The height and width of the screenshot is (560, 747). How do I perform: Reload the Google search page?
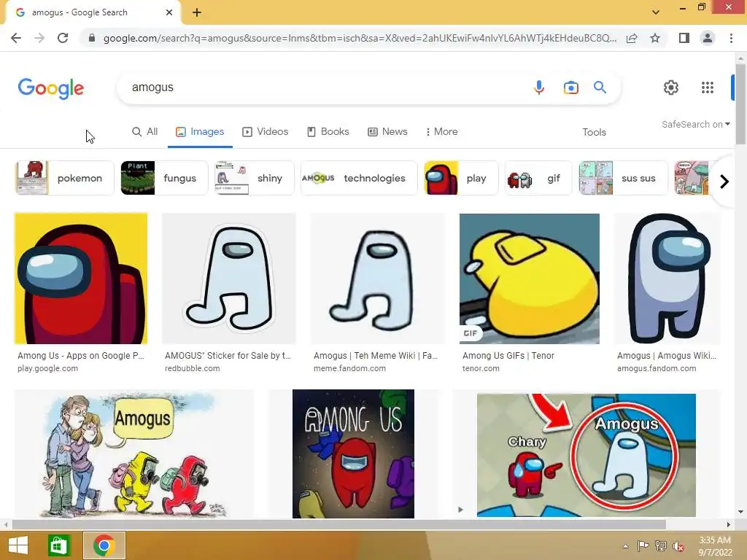(63, 38)
